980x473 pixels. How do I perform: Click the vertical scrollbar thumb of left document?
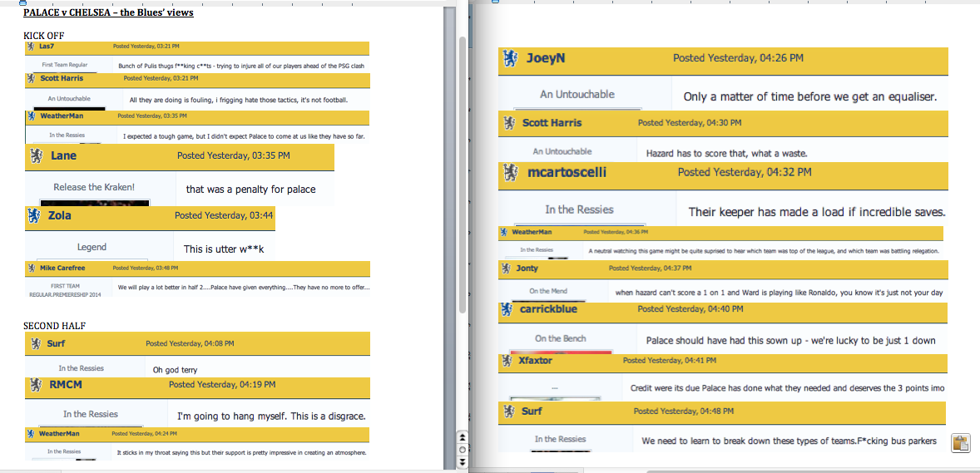463,173
